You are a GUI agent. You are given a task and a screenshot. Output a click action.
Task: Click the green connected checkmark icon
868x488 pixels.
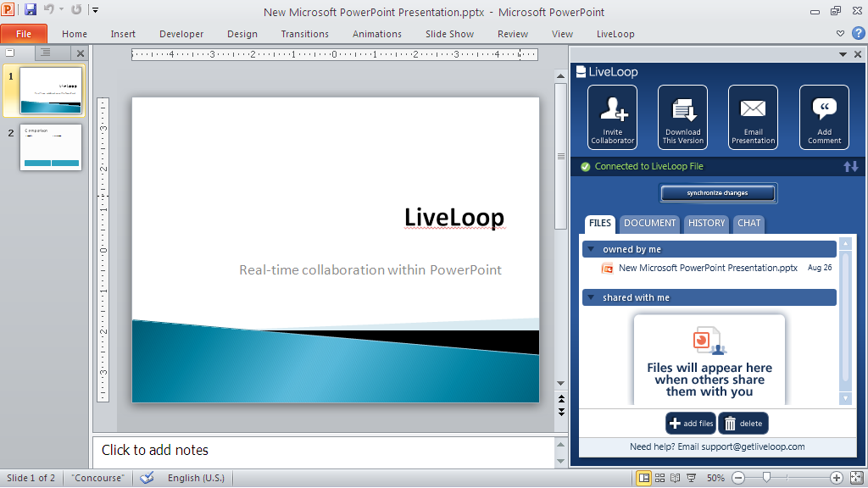pos(585,167)
